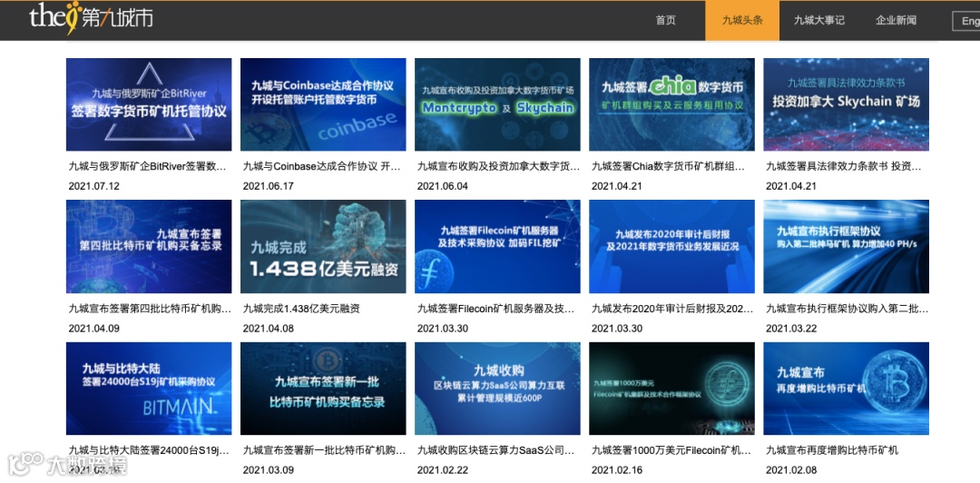Open the Montcrypto 及 Skychain thumbnail
Viewport: 980px width, 483px height.
pyautogui.click(x=497, y=104)
